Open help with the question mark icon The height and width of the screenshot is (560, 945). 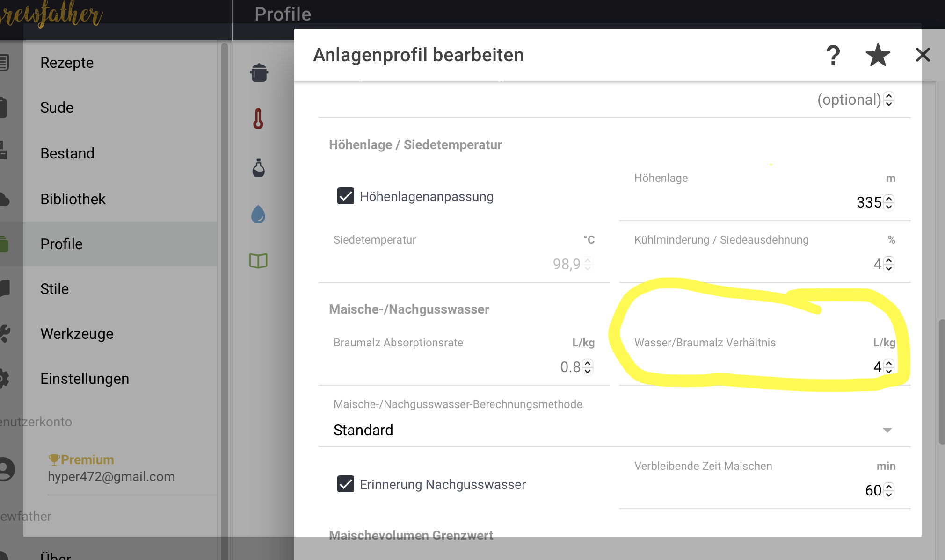coord(833,55)
